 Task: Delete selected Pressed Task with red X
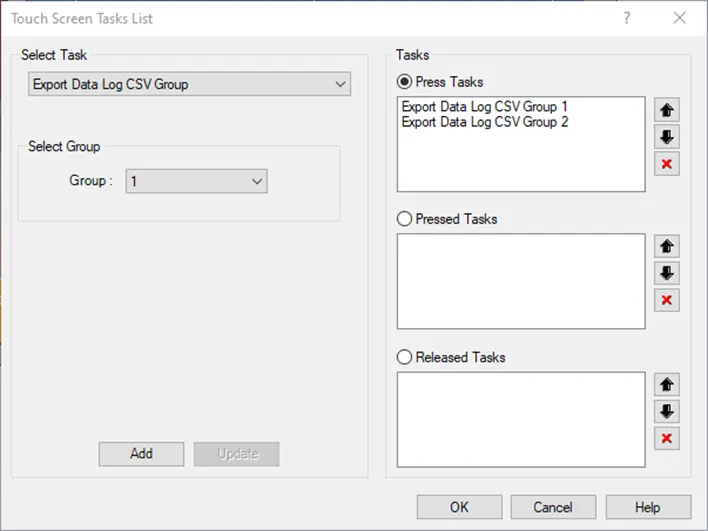pos(666,300)
